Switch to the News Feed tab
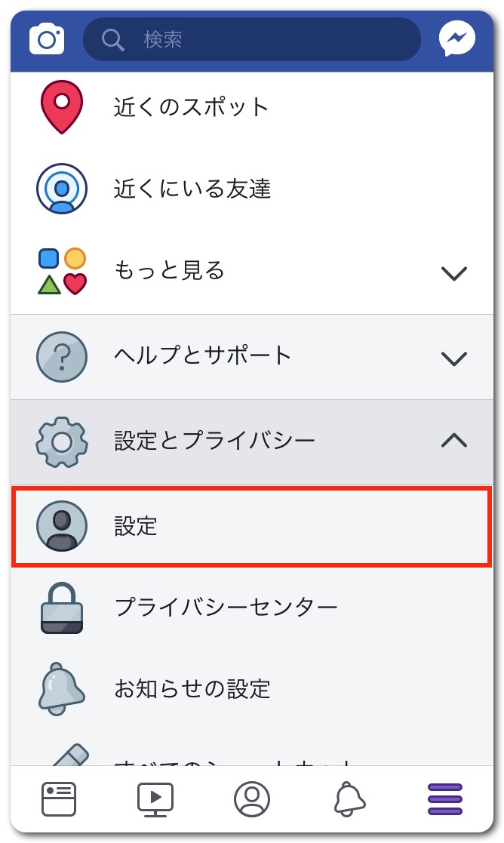 [59, 798]
